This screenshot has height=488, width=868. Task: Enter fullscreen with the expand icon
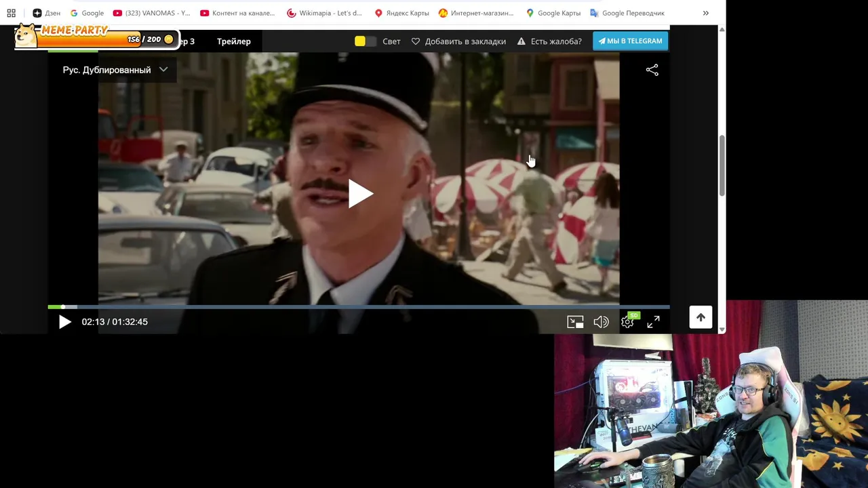tap(653, 322)
